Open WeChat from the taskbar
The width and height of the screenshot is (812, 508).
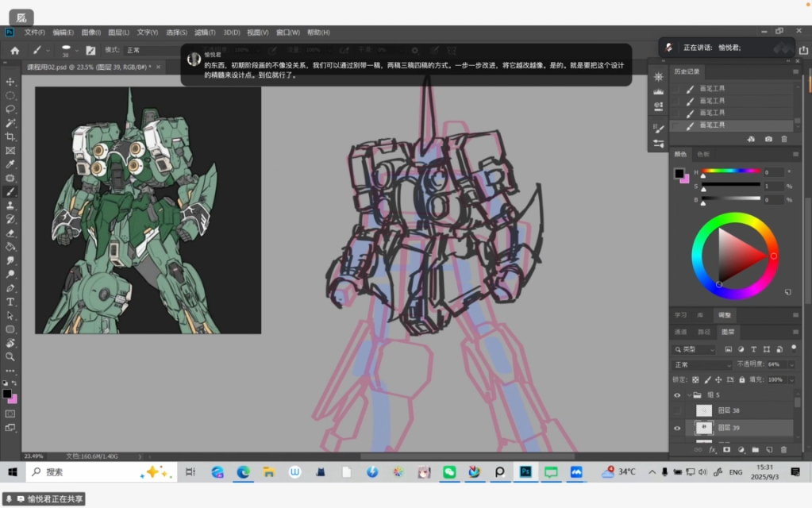[449, 472]
